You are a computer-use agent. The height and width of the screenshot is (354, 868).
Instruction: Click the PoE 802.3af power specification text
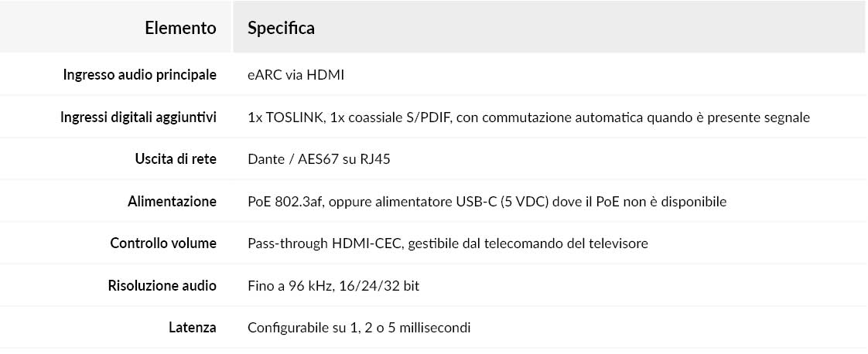point(487,202)
